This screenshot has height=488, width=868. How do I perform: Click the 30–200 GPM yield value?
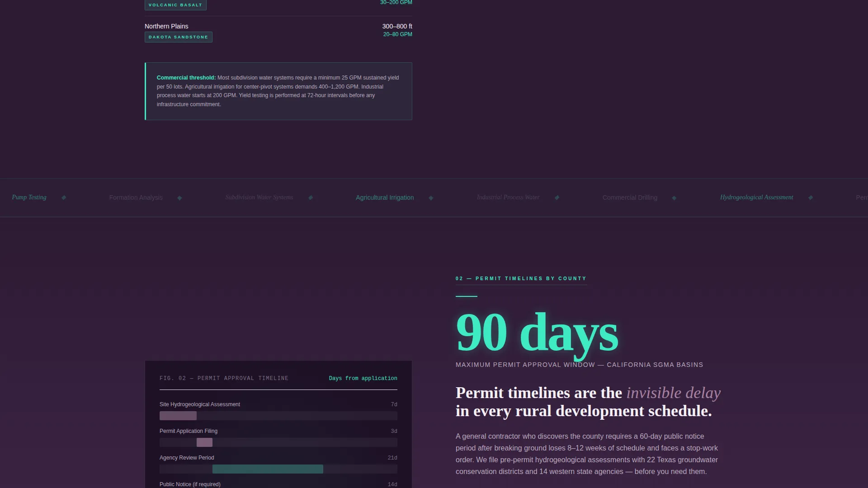pyautogui.click(x=396, y=3)
